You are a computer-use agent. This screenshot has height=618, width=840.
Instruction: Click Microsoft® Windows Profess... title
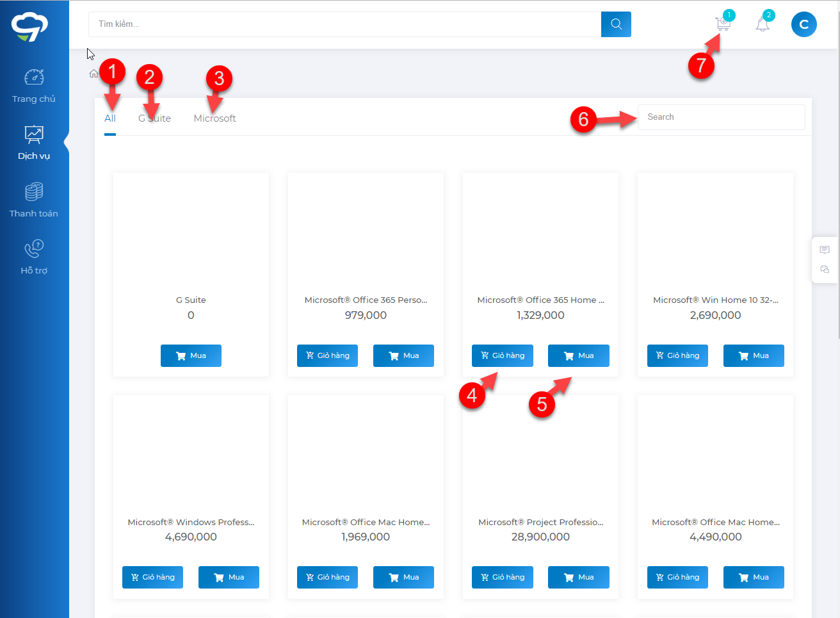pos(191,522)
